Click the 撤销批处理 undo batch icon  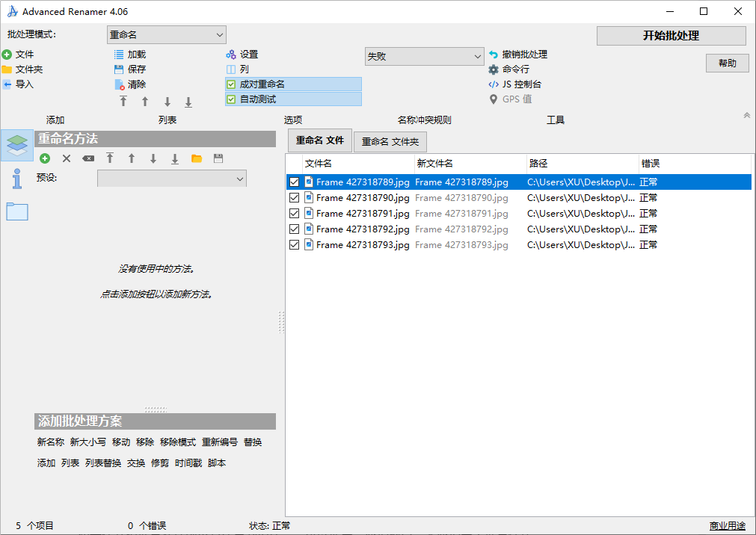492,54
